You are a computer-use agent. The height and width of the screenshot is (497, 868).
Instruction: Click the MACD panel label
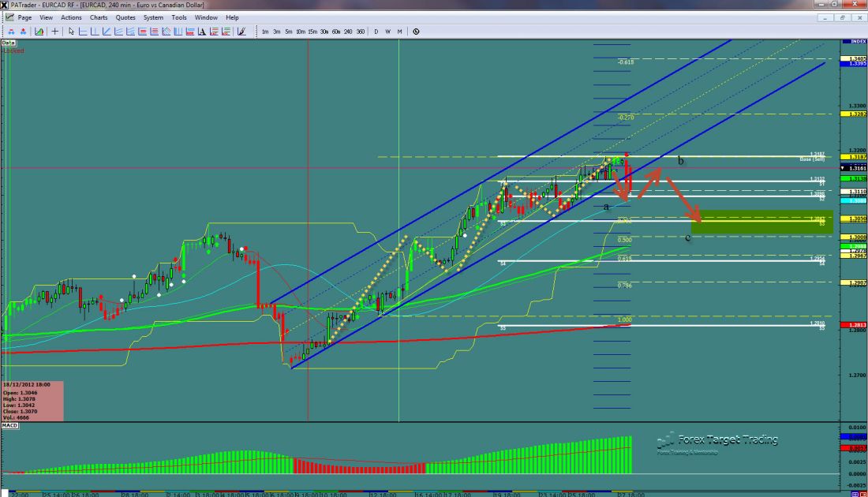(x=10, y=427)
